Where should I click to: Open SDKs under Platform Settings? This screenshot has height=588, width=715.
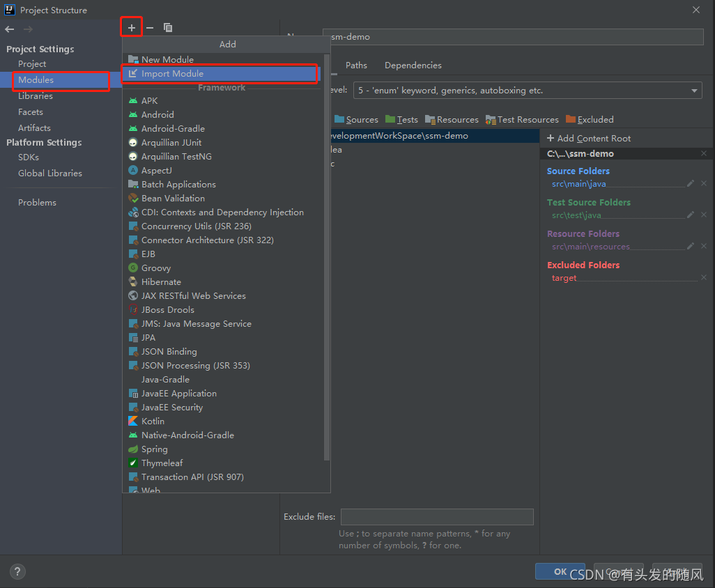coord(29,157)
